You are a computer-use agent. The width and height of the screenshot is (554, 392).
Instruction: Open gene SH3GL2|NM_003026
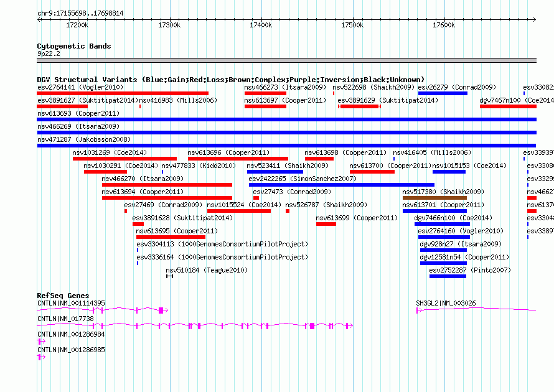[x=476, y=310]
